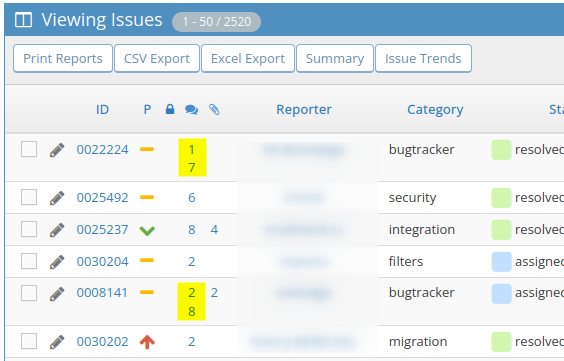The width and height of the screenshot is (564, 361).
Task: Click green status swatch of issue 0030202
Action: tap(501, 342)
